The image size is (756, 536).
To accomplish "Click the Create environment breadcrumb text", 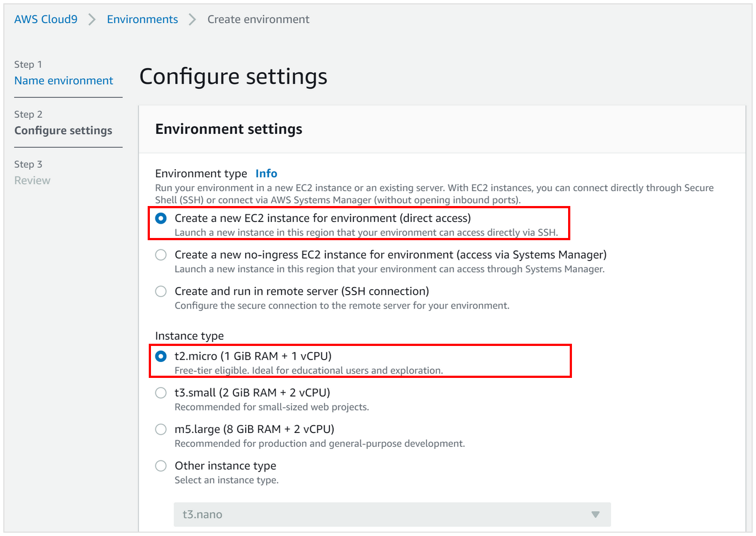I will (258, 19).
